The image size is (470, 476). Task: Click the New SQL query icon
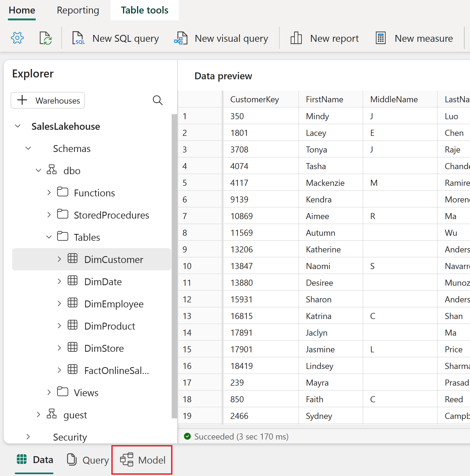79,38
